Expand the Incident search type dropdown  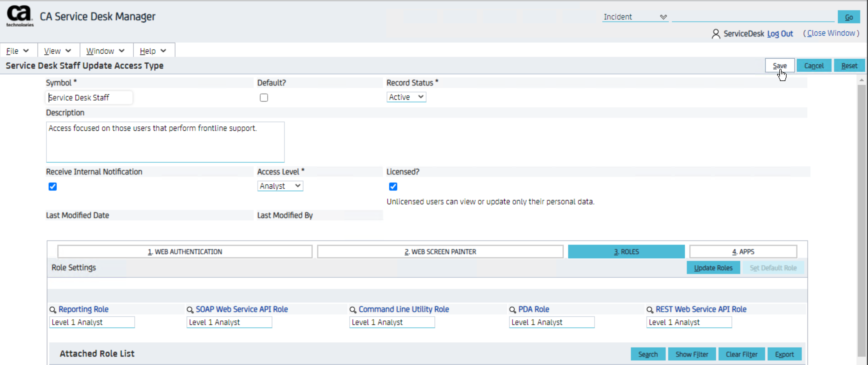[x=635, y=17]
